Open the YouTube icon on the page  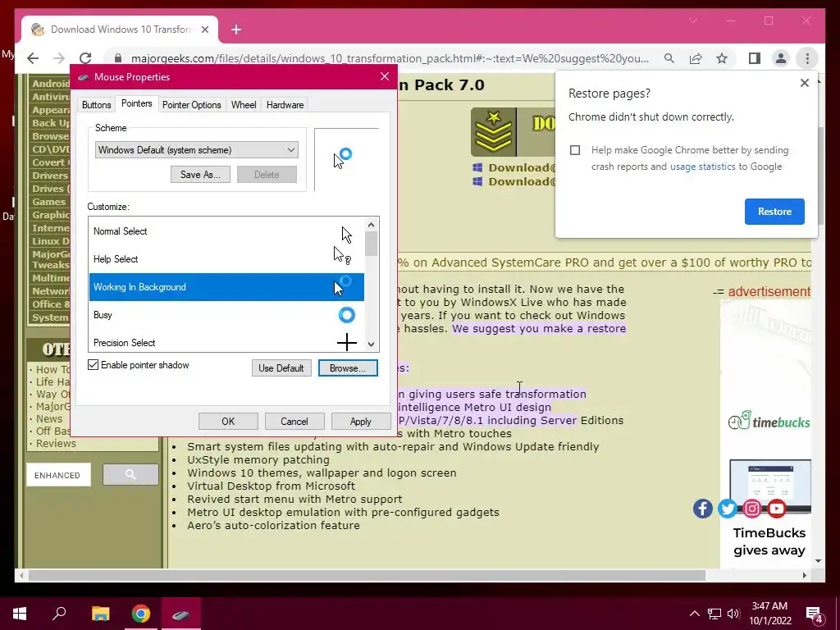point(776,509)
